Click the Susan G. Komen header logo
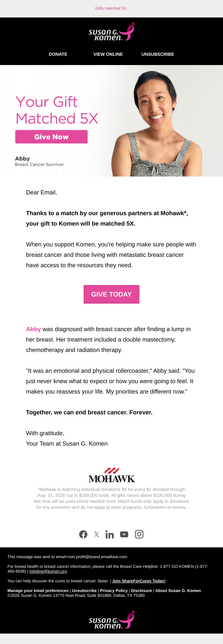The image size is (223, 644). (111, 32)
